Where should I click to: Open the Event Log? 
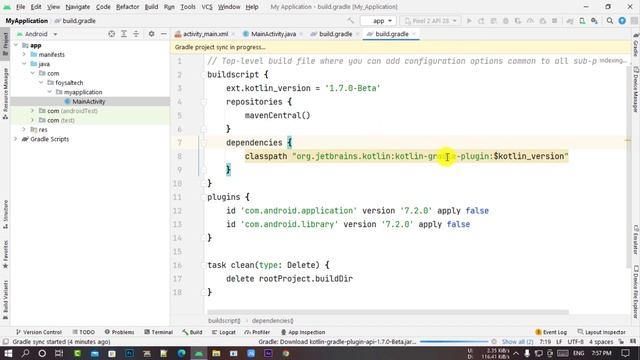coord(551,332)
